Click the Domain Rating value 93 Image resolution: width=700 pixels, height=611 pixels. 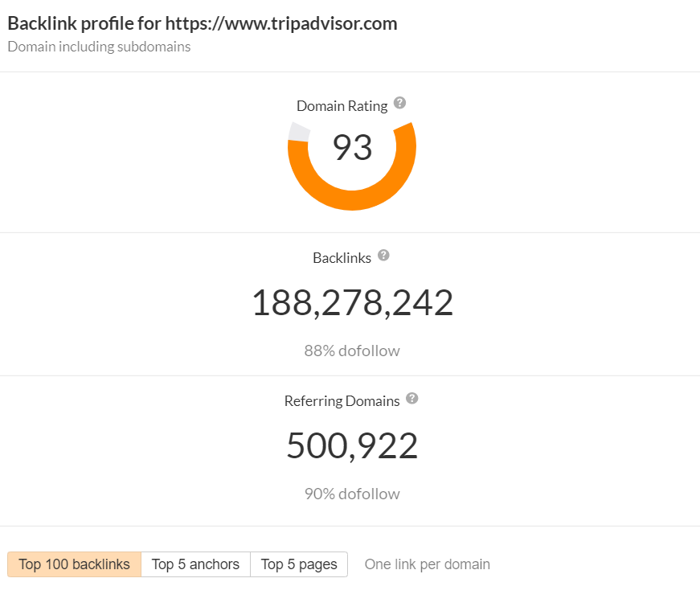[352, 148]
